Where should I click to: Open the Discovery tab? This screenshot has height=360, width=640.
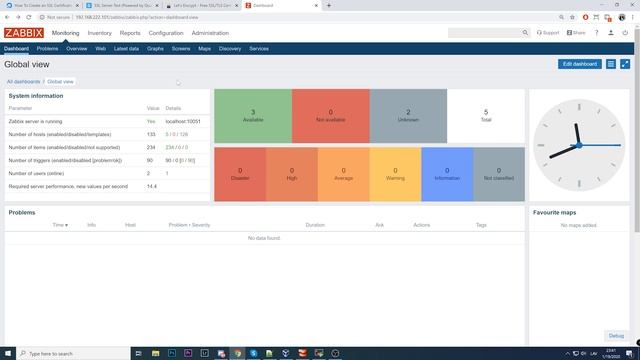[x=230, y=49]
